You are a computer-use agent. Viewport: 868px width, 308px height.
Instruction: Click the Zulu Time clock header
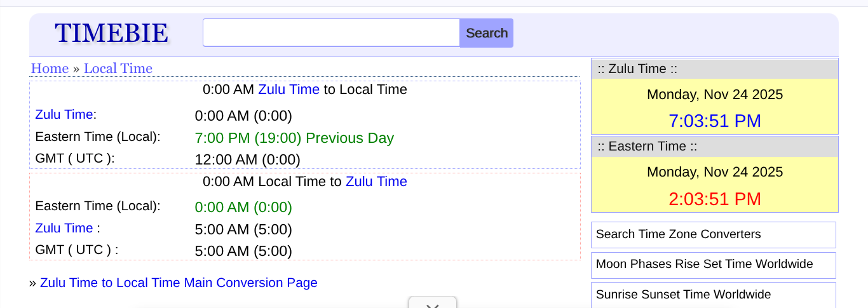[714, 69]
